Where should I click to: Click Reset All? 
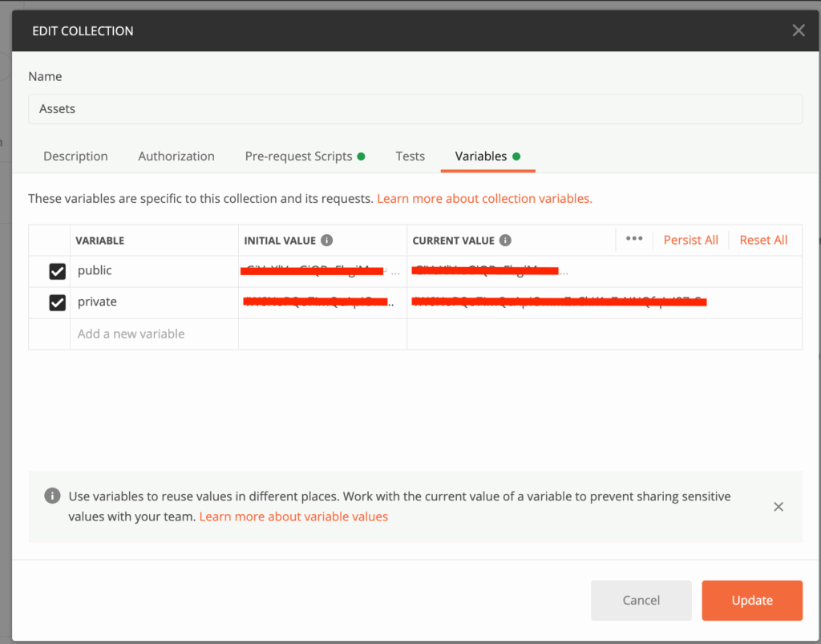point(763,240)
